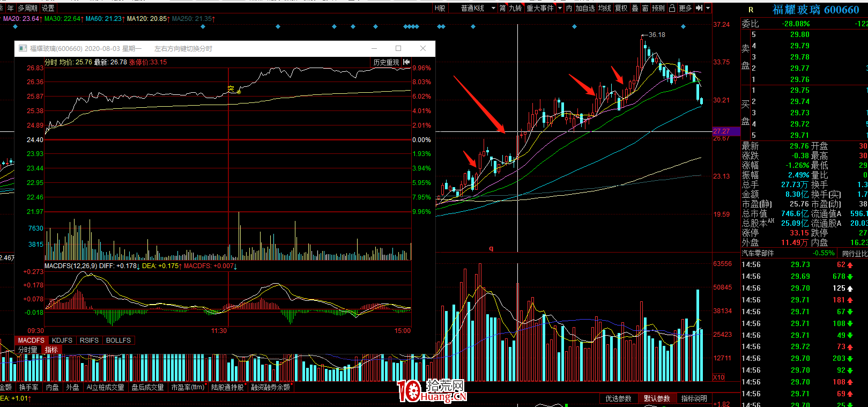Select the 盘后成交量 indicator tab
The image size is (868, 407).
pos(147,387)
